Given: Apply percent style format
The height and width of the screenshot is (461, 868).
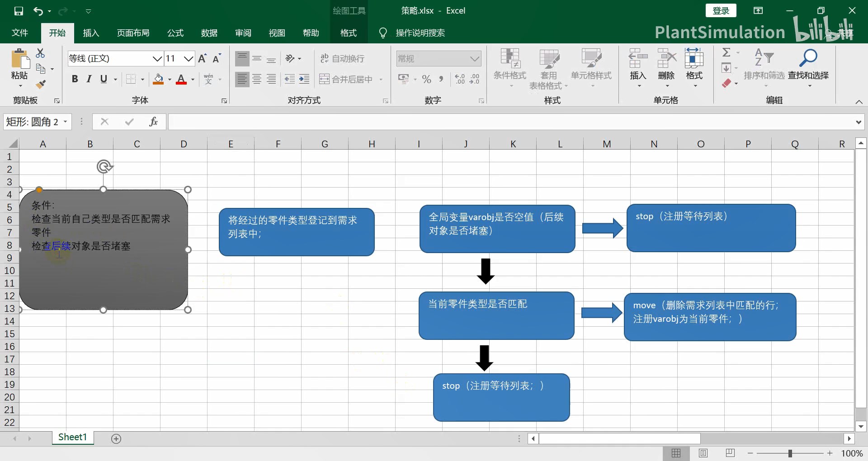Looking at the screenshot, I should pos(426,79).
